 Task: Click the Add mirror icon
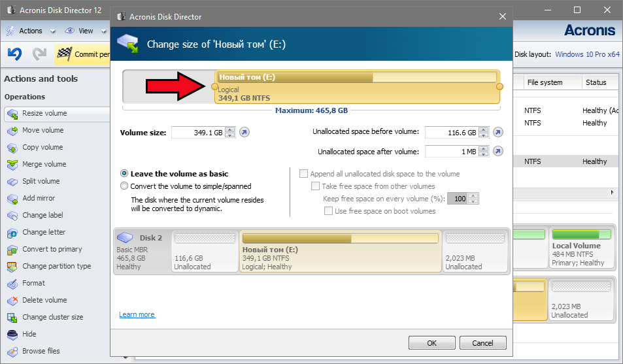(x=12, y=199)
